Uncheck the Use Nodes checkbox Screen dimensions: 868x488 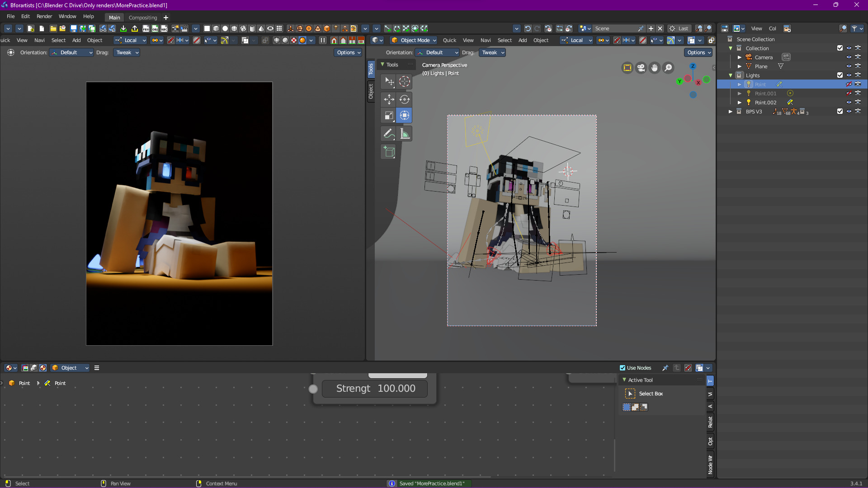pos(623,368)
